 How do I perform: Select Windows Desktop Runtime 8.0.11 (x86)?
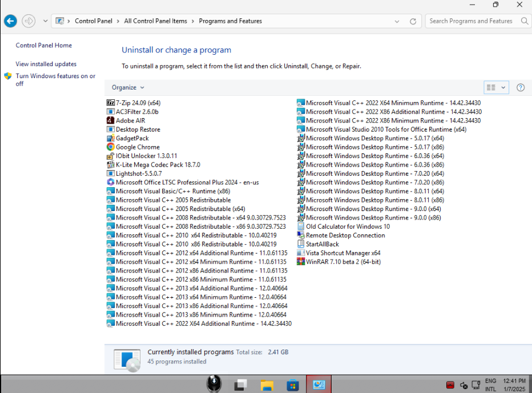click(x=370, y=200)
